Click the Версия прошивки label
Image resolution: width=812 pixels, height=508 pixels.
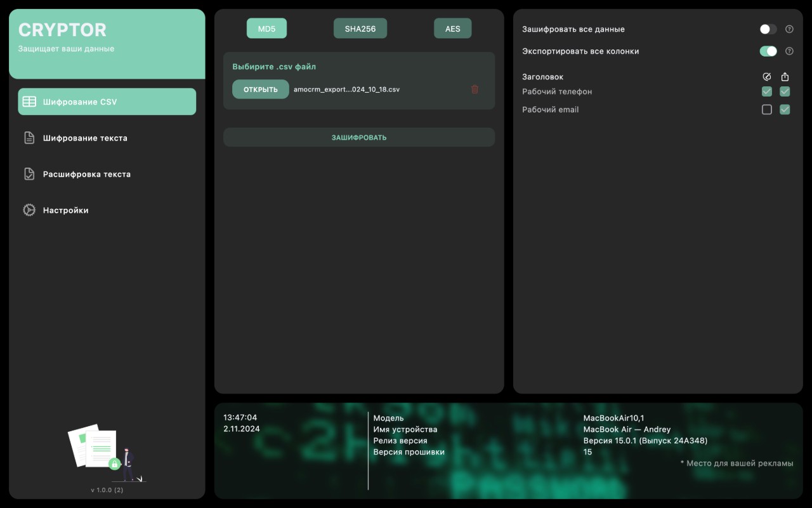pos(409,452)
